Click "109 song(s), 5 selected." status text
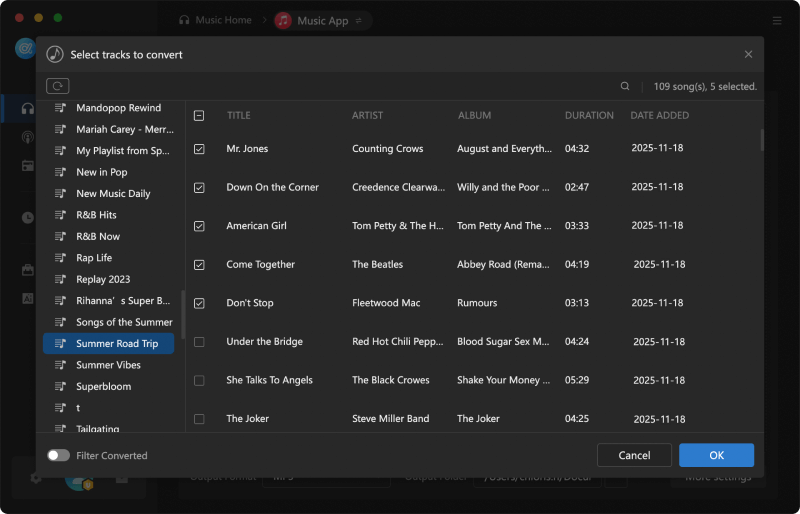 (x=705, y=87)
